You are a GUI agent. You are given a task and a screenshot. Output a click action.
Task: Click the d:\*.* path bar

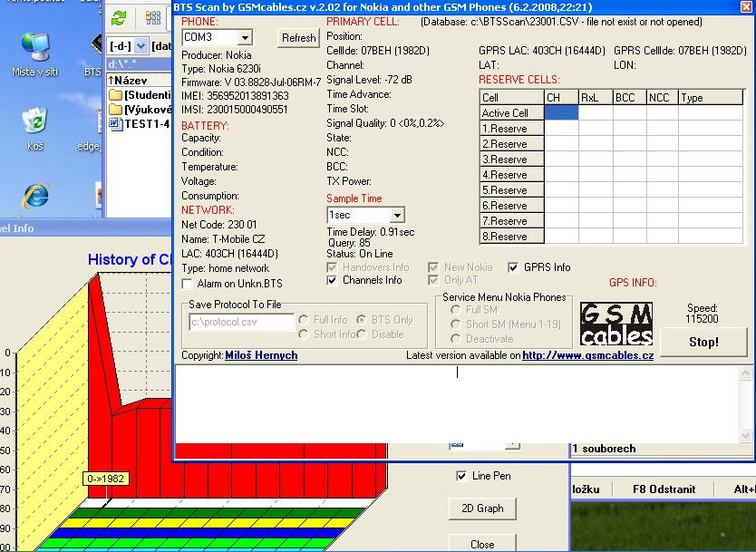point(139,64)
